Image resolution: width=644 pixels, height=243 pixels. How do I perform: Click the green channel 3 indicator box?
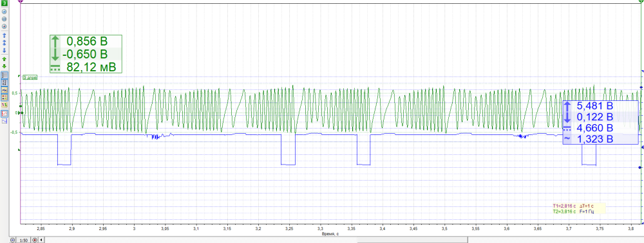tap(4, 3)
